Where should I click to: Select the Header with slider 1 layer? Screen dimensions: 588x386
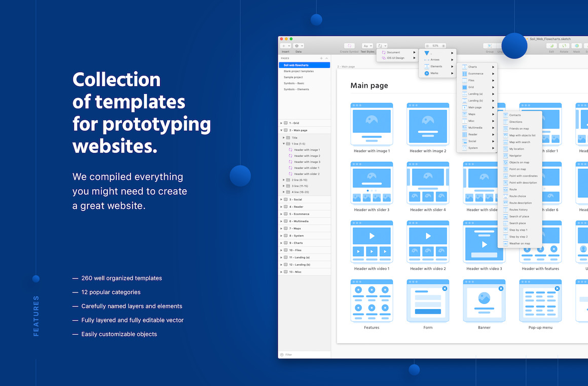tap(306, 168)
